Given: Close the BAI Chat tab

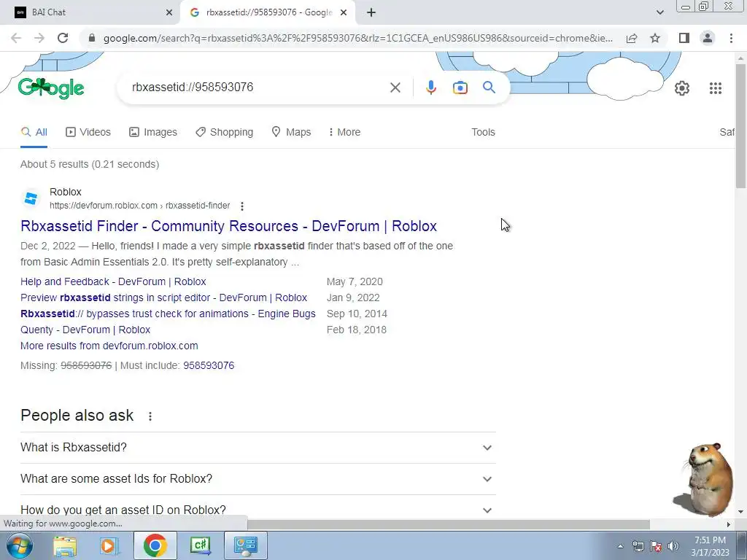Looking at the screenshot, I should point(169,12).
